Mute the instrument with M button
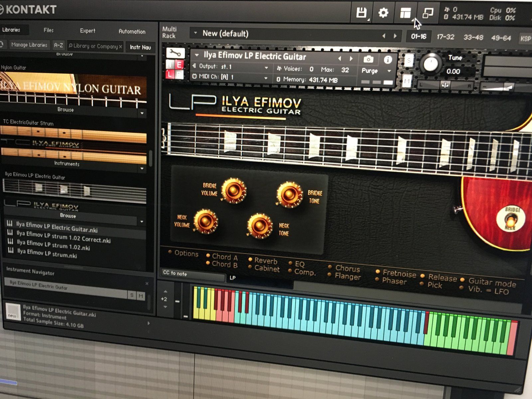Image resolution: width=532 pixels, height=399 pixels. pyautogui.click(x=406, y=81)
